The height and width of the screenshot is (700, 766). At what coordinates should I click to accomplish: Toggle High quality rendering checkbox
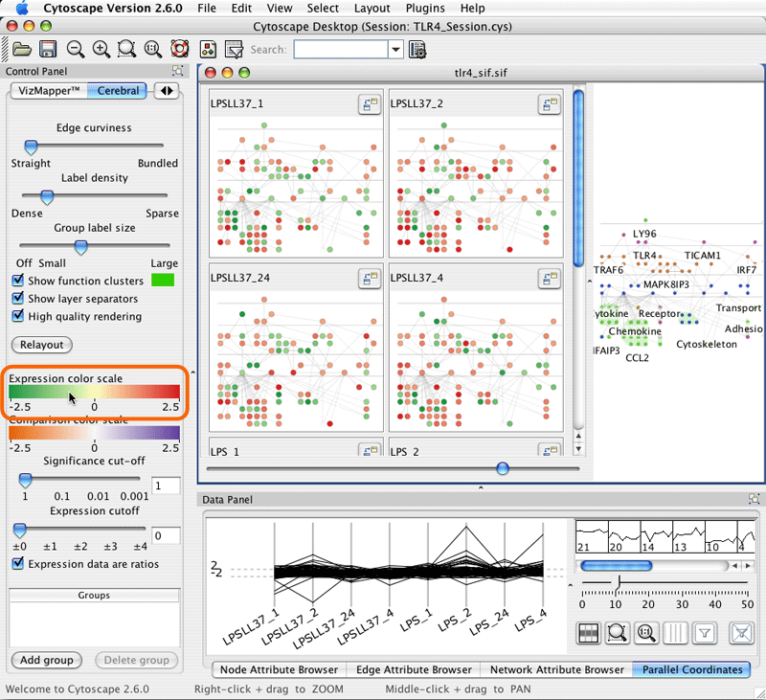click(17, 316)
